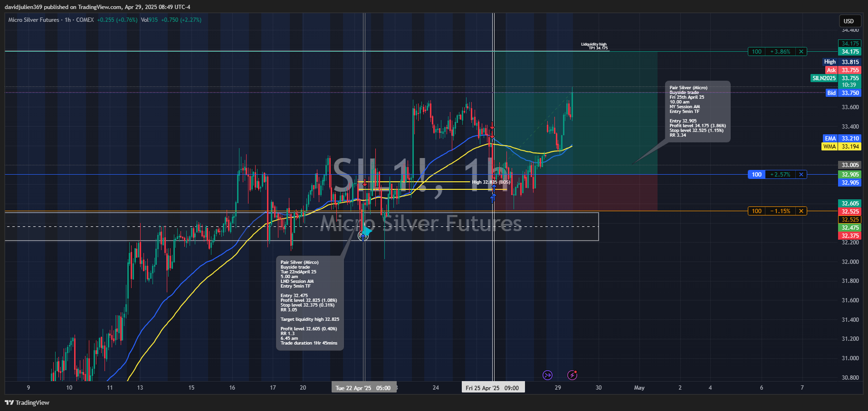Click the Micro Silver Futures 1h COMEX title
This screenshot has width=868, height=411.
[x=51, y=20]
